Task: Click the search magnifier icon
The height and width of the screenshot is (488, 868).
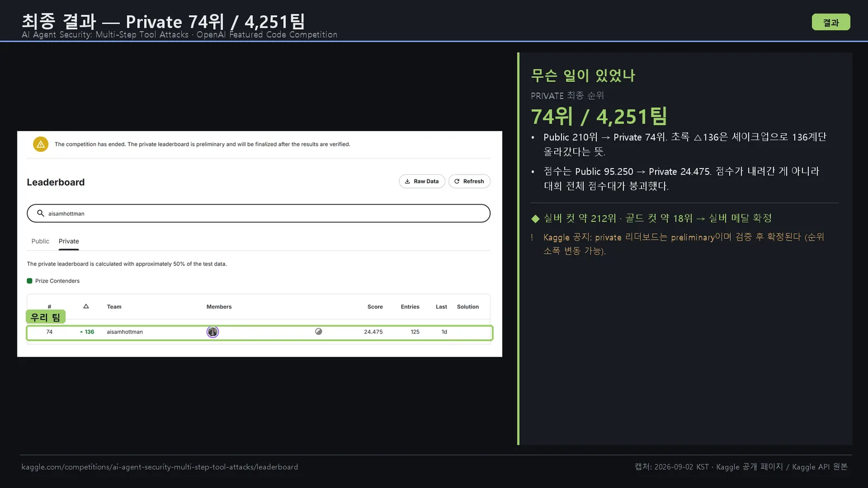Action: point(40,213)
